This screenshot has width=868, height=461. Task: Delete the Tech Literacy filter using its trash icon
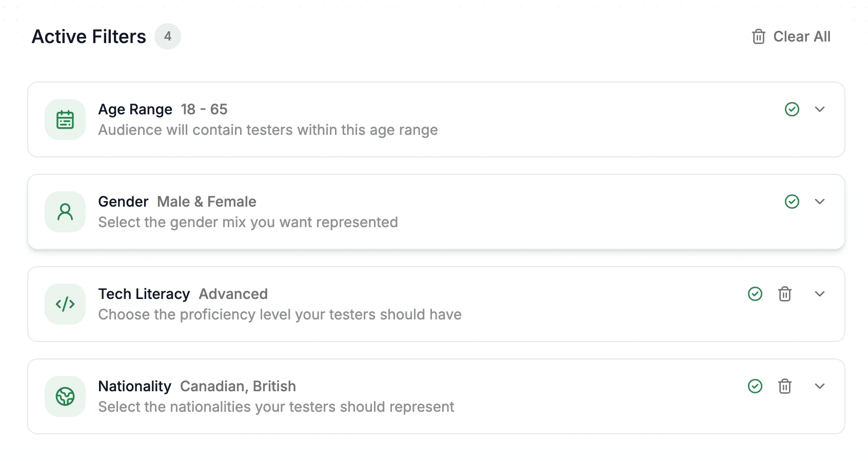[785, 294]
